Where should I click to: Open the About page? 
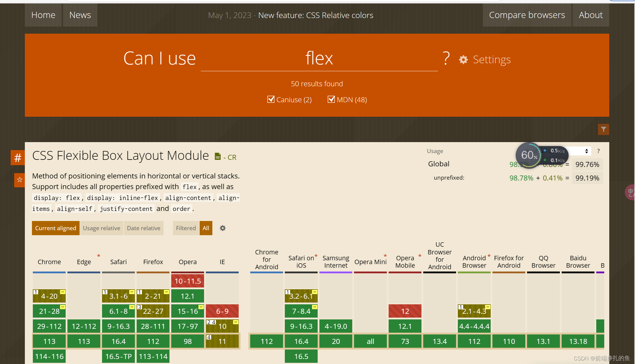point(591,15)
